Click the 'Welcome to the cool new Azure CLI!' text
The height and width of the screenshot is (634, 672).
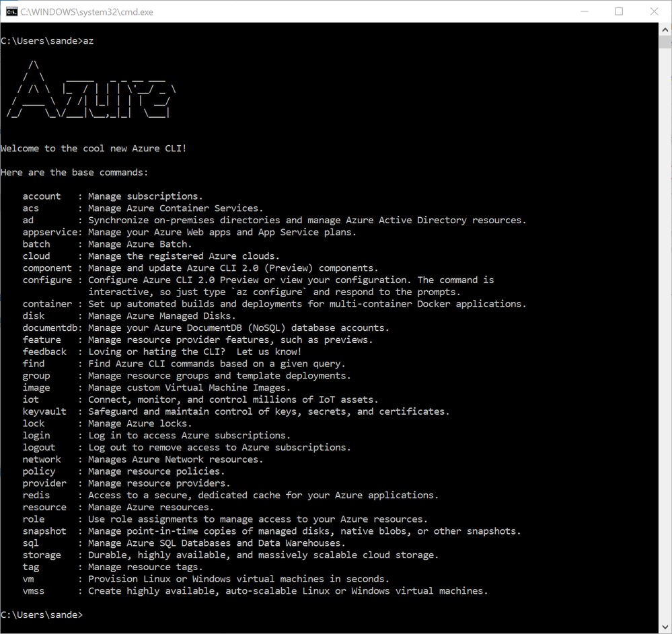(x=94, y=148)
